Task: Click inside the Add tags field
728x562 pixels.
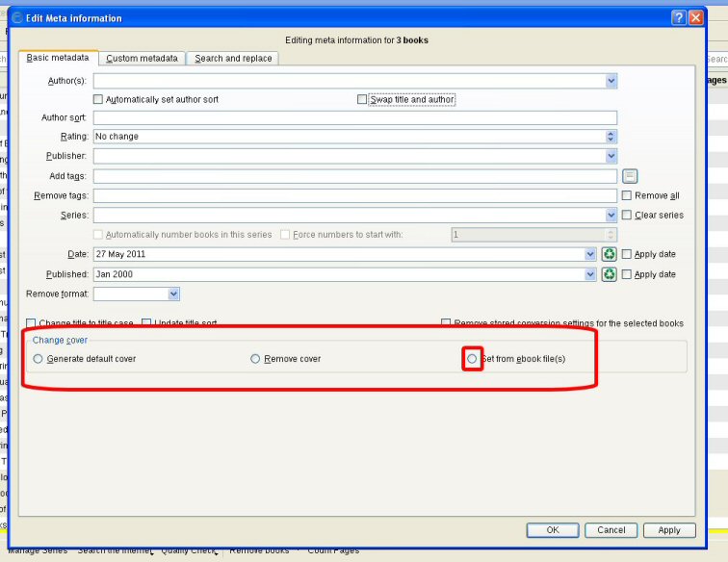Action: click(355, 176)
